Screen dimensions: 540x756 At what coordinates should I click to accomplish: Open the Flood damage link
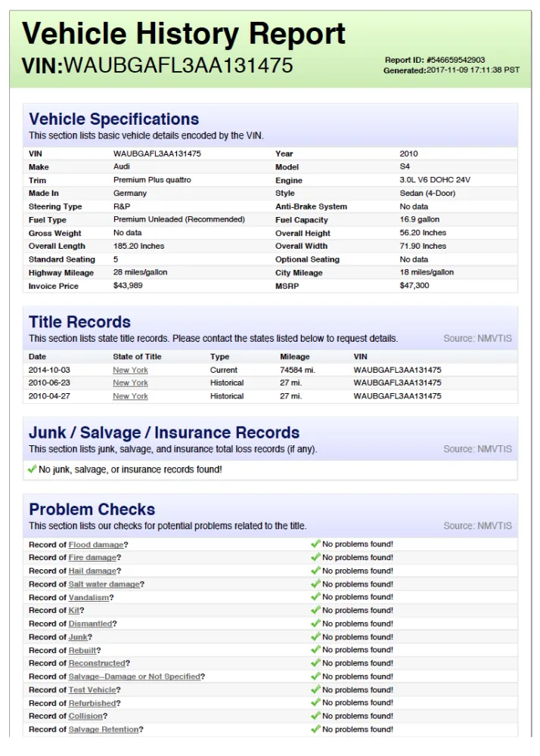(96, 544)
